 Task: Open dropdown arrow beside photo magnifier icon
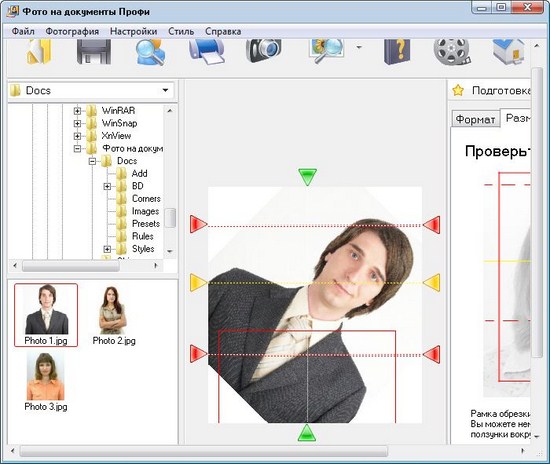(359, 47)
